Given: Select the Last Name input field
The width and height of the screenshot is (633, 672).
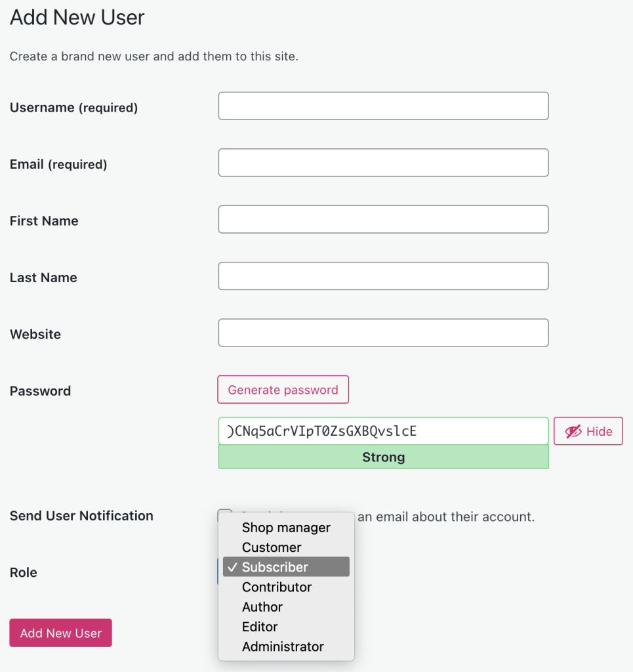Looking at the screenshot, I should (383, 276).
